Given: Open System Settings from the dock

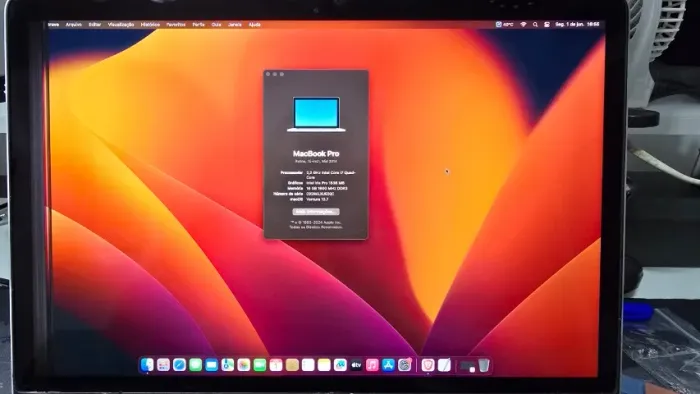Looking at the screenshot, I should pyautogui.click(x=404, y=365).
